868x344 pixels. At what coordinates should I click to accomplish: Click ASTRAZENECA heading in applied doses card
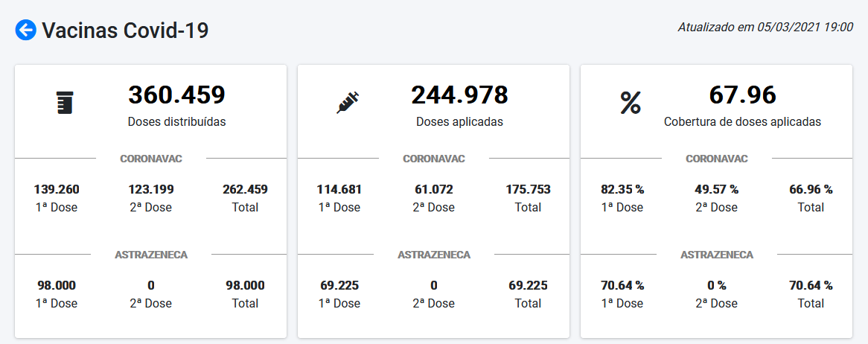click(434, 255)
